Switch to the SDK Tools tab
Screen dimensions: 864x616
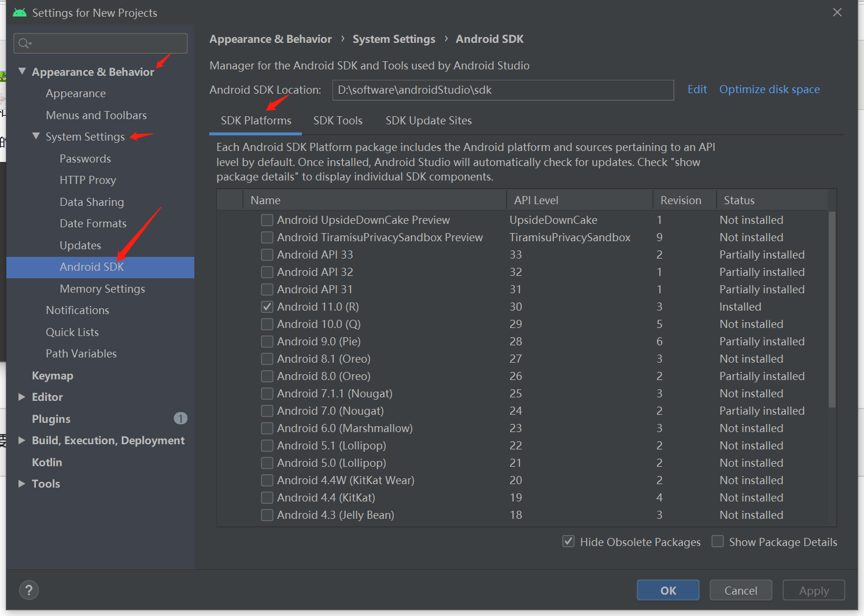tap(338, 120)
